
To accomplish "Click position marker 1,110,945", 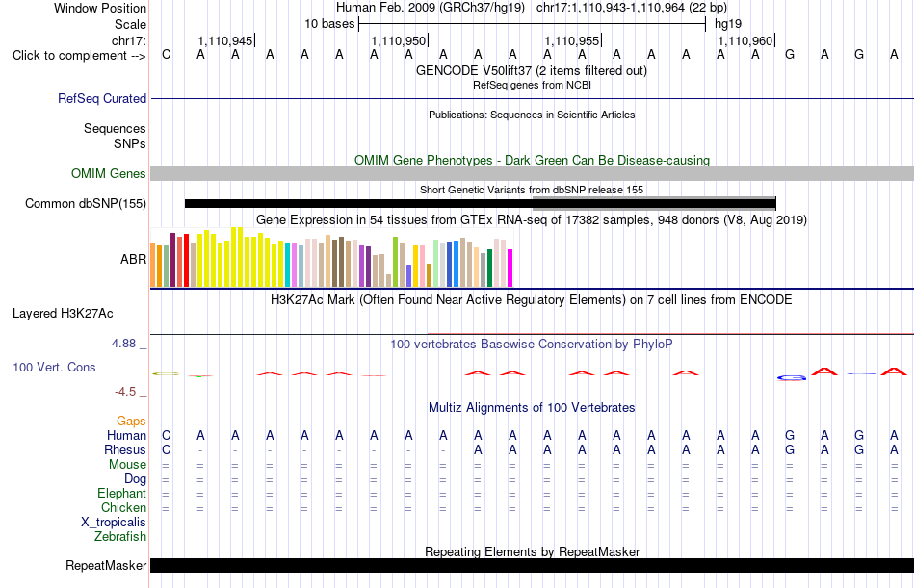I will (x=225, y=40).
